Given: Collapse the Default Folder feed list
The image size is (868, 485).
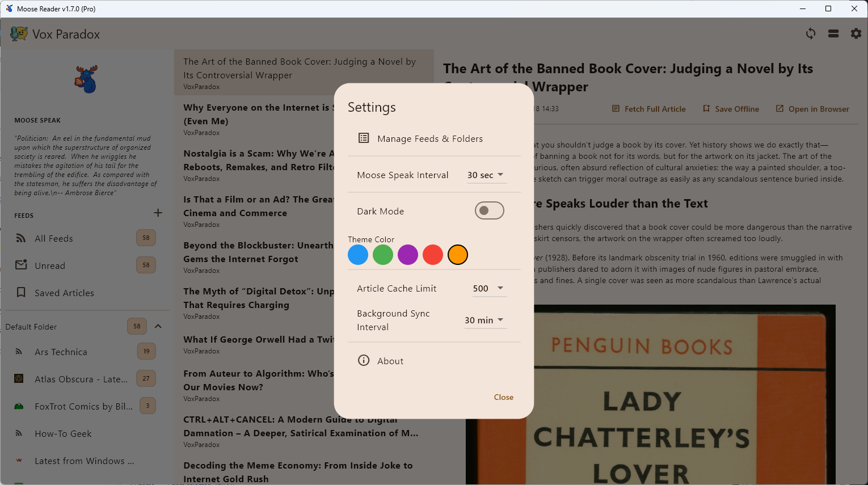Looking at the screenshot, I should pos(158,326).
